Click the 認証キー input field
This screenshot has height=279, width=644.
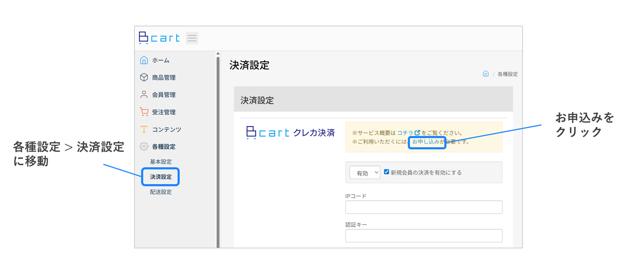423,236
